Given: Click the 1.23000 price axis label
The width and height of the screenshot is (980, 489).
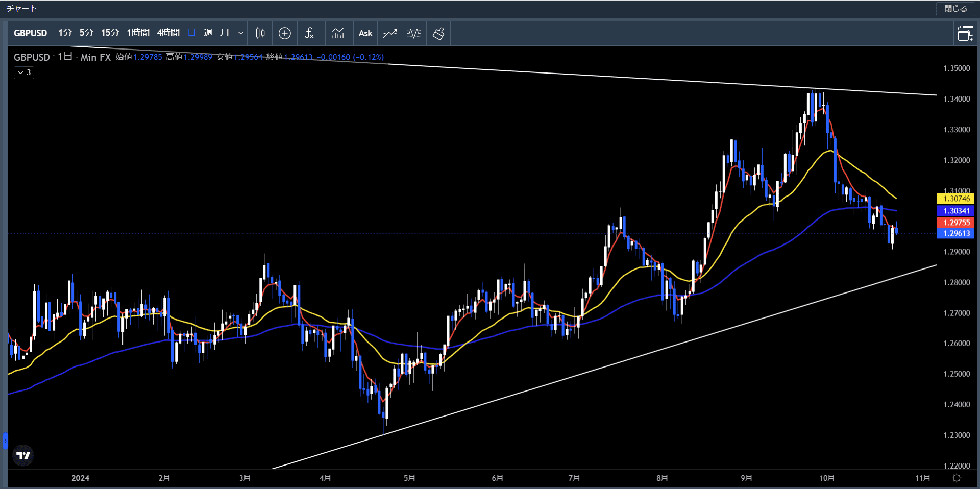Looking at the screenshot, I should point(957,435).
